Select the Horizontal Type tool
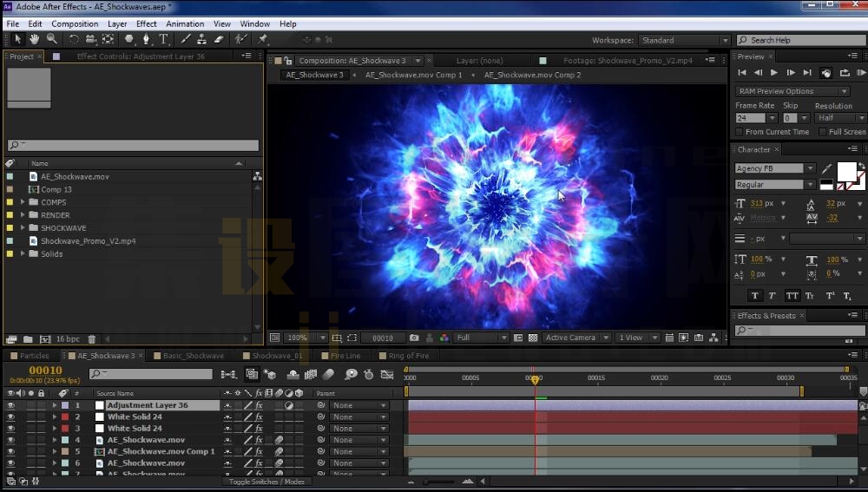Screen dimensions: 868x492 [x=164, y=39]
